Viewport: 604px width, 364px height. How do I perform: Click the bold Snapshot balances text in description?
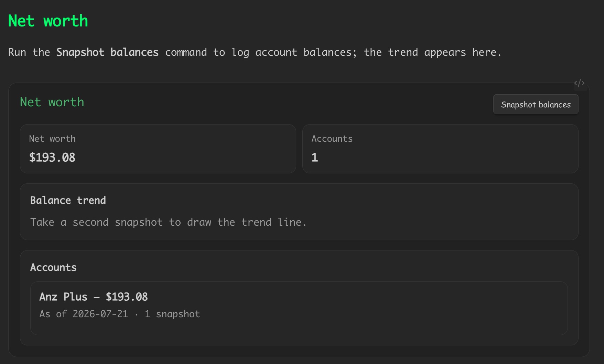tap(107, 52)
